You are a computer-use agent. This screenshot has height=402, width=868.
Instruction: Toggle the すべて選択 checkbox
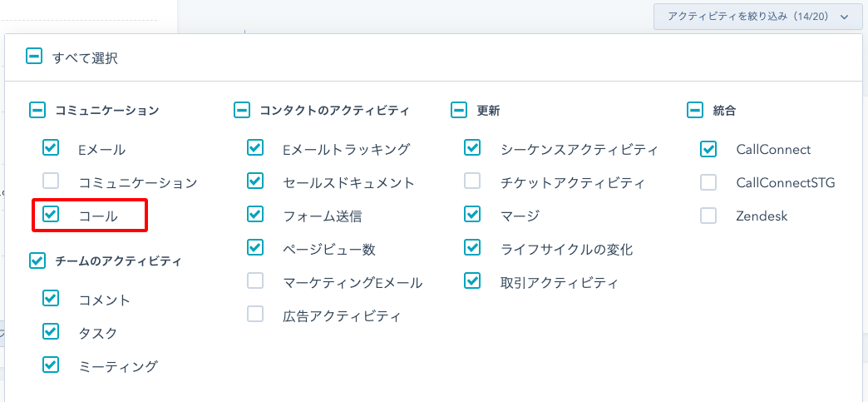(x=34, y=56)
